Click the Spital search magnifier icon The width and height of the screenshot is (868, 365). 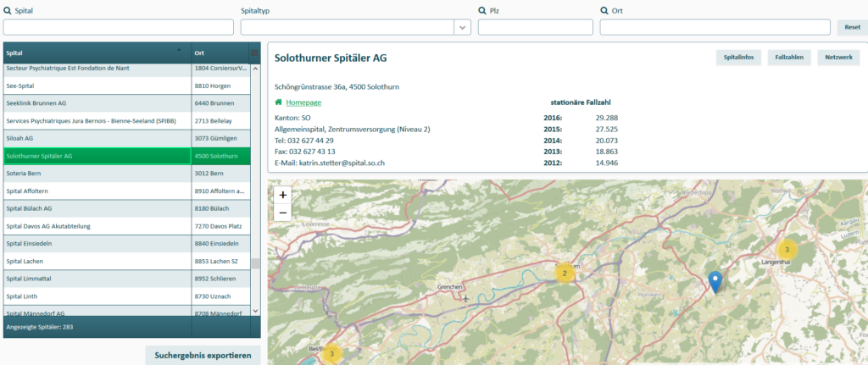tap(8, 10)
